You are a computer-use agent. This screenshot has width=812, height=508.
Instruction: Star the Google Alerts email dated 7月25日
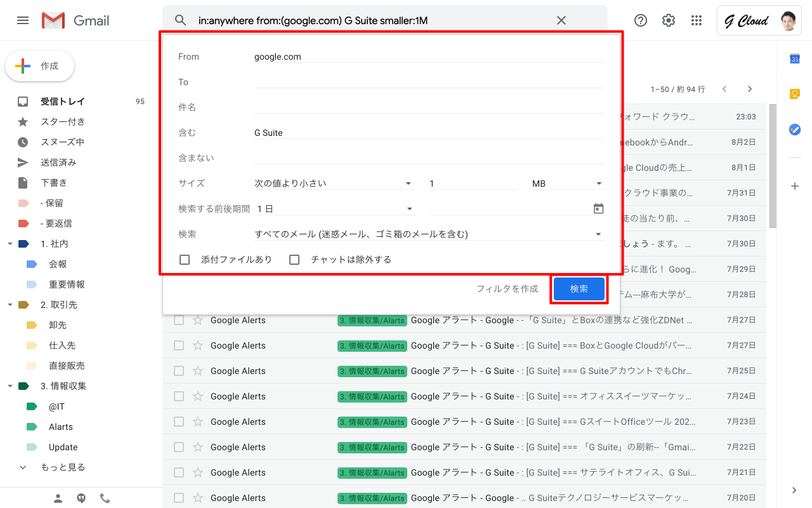[x=198, y=371]
